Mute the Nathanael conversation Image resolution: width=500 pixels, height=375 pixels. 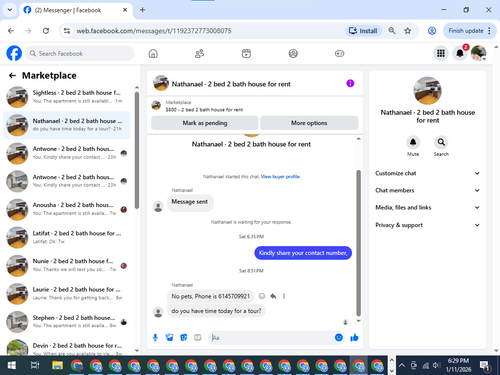413,143
